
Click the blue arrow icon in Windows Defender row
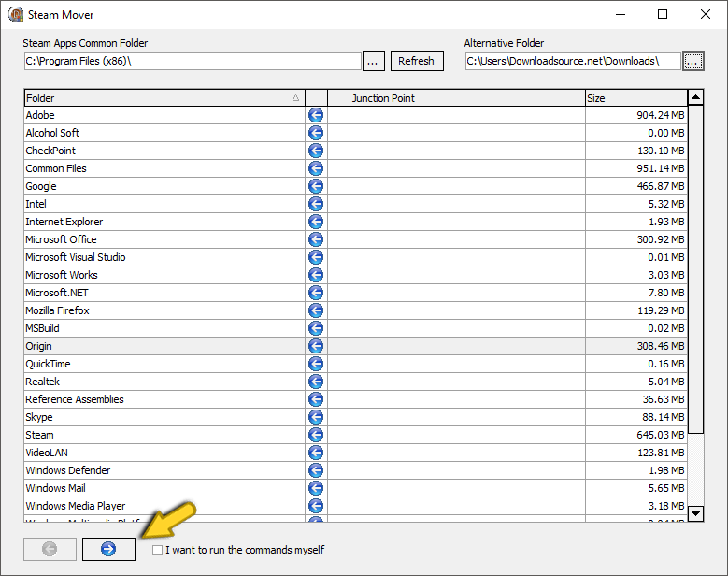click(316, 470)
